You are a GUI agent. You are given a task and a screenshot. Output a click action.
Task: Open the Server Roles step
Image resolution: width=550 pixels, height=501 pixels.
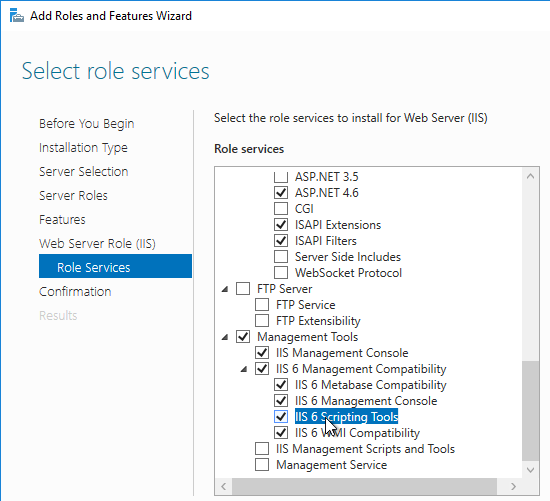click(x=73, y=195)
